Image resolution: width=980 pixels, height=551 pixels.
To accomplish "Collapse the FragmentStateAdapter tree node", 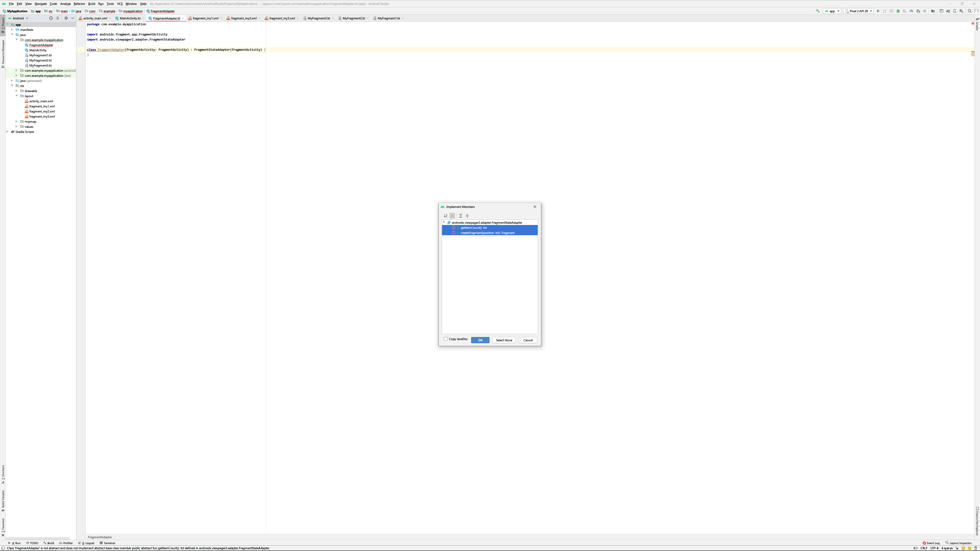I will tap(444, 222).
